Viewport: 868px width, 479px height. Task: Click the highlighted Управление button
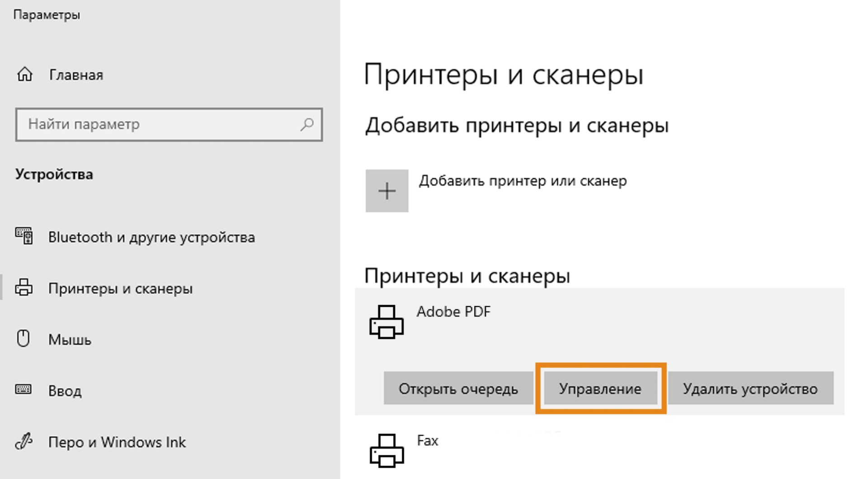(x=600, y=388)
